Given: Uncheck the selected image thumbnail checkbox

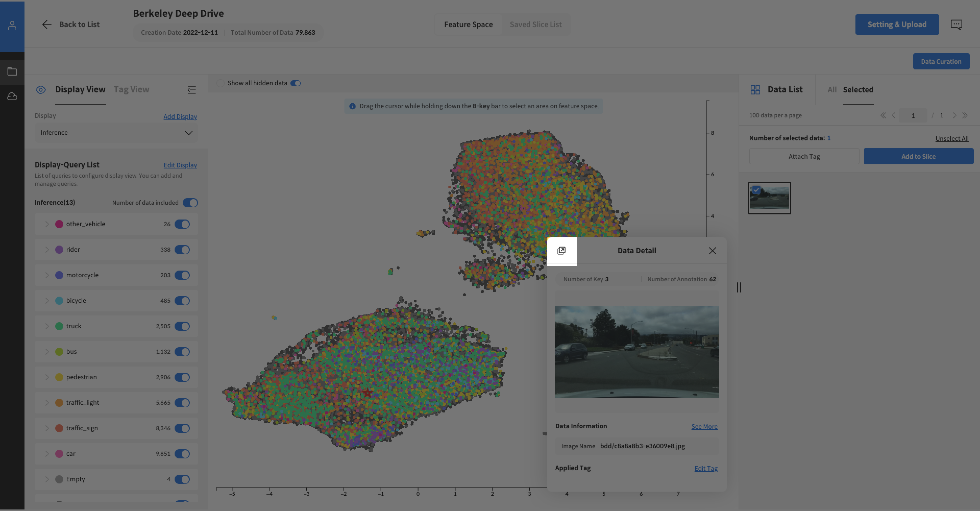Looking at the screenshot, I should coord(756,190).
